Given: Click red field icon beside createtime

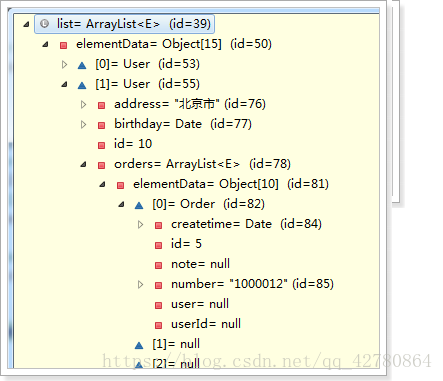Looking at the screenshot, I should click(x=159, y=225).
